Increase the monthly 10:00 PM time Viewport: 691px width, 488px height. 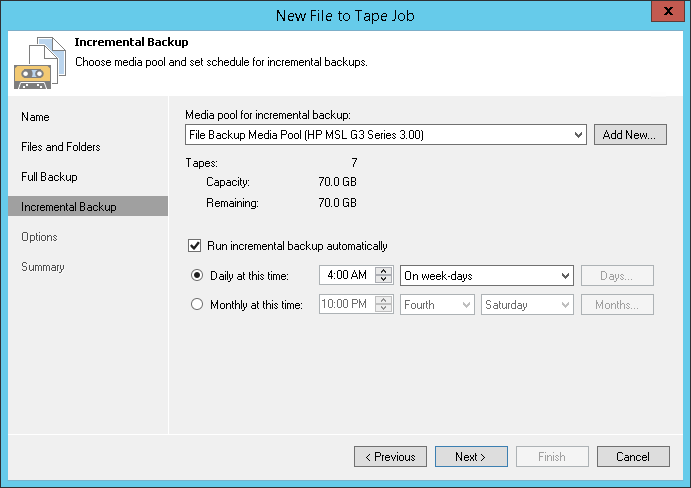[384, 300]
